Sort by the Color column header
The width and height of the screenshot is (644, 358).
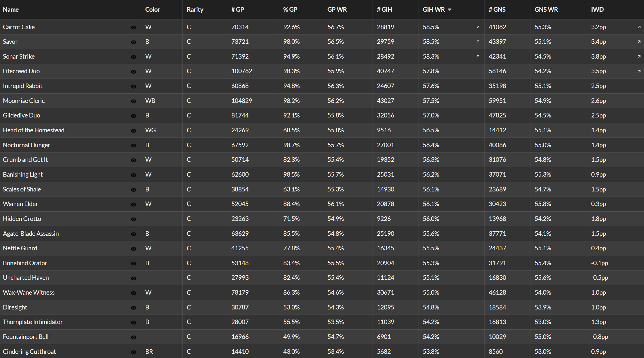[153, 10]
